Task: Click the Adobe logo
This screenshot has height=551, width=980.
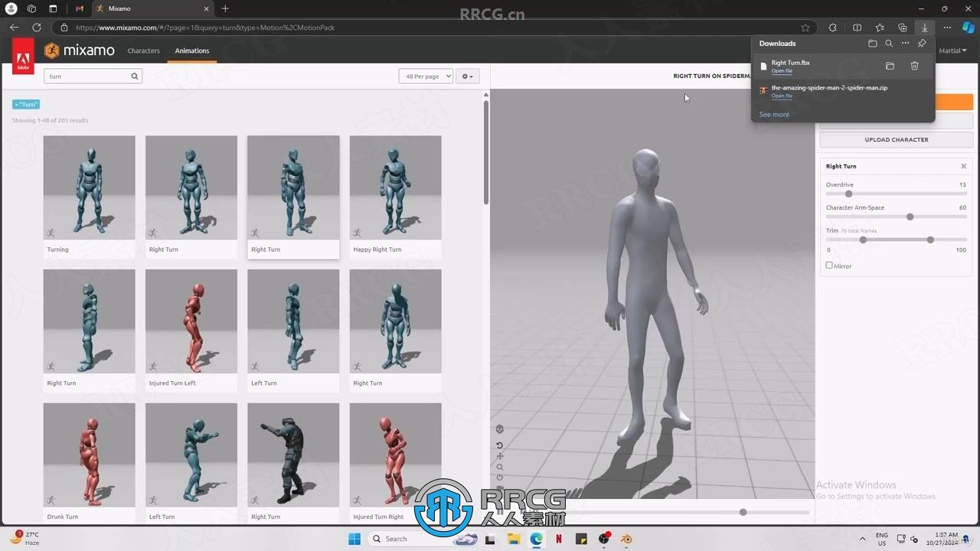Action: [x=23, y=57]
